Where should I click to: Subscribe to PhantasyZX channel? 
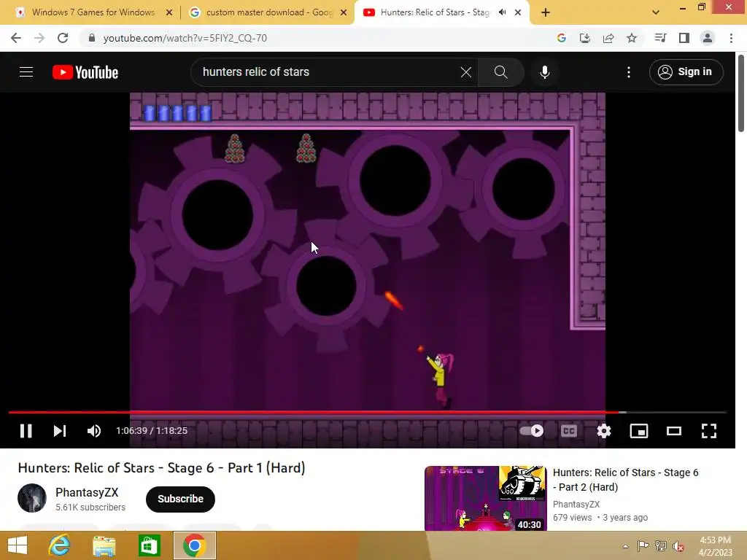[x=180, y=499]
